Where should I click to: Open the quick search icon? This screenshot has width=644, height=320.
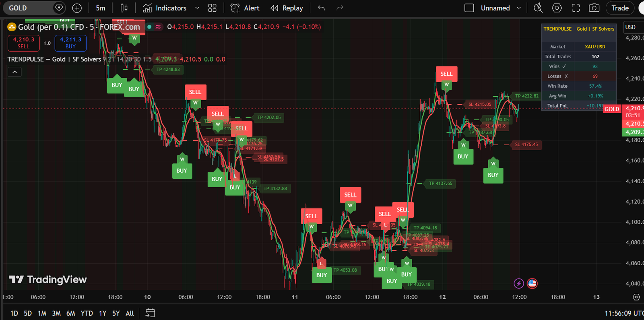(x=538, y=8)
